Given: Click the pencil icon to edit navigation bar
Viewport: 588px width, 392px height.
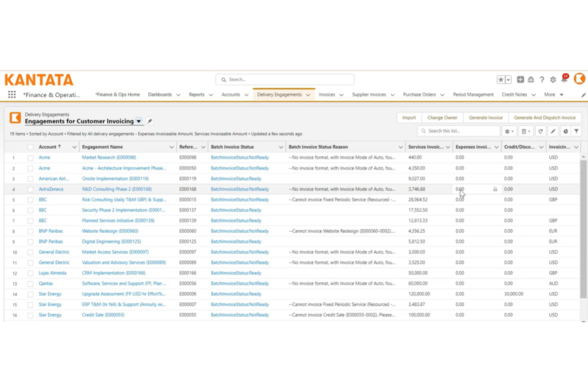Looking at the screenshot, I should [x=583, y=95].
